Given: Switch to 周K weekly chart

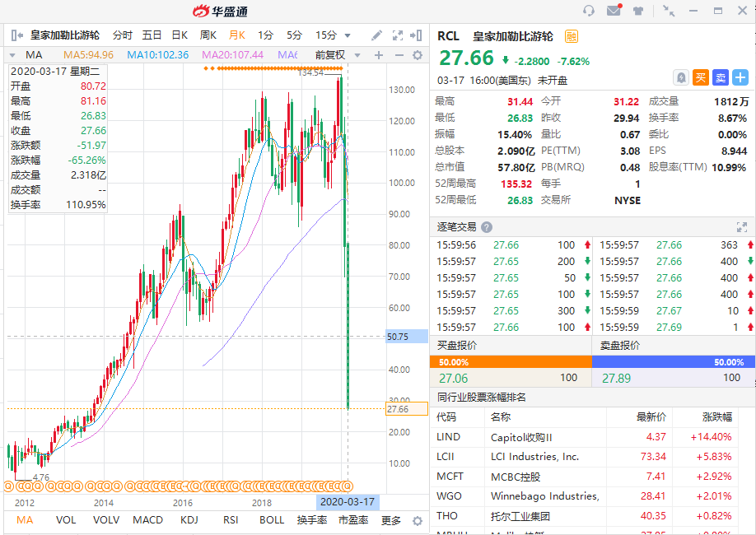Looking at the screenshot, I should click(208, 35).
